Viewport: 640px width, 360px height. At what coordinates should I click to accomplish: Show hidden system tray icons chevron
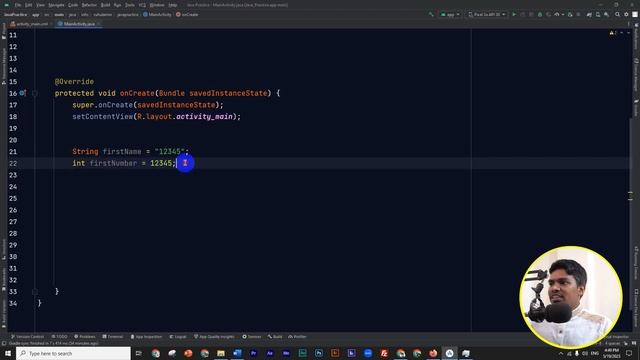[561, 353]
